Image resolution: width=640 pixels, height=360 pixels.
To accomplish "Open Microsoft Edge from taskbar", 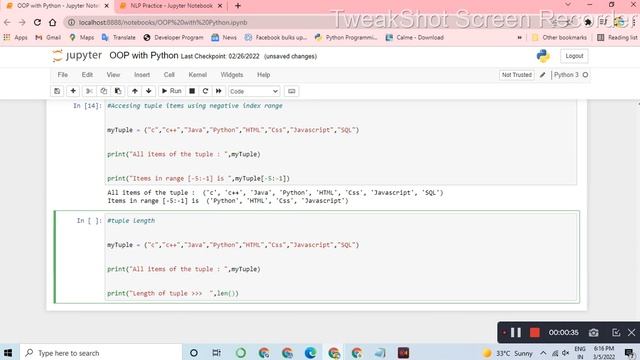I will tap(311, 353).
